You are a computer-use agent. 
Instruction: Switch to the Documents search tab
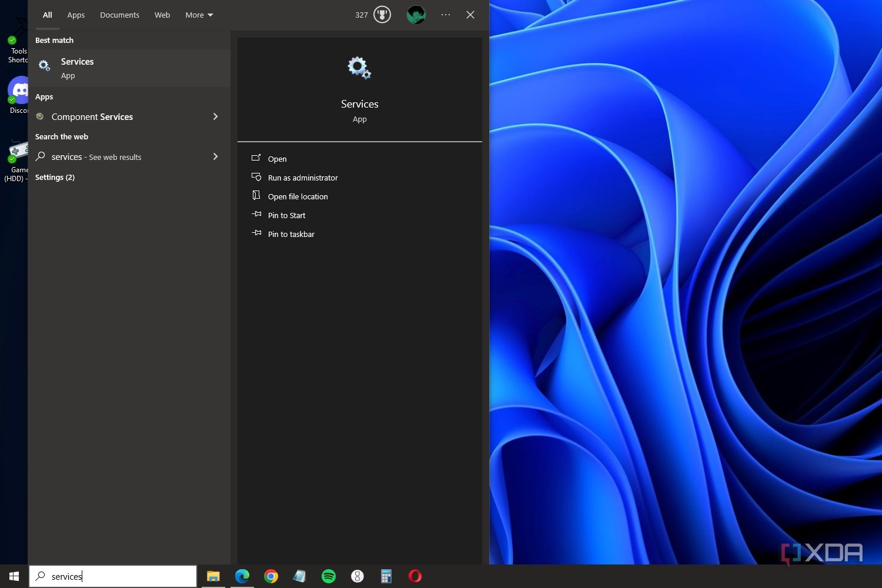tap(119, 15)
